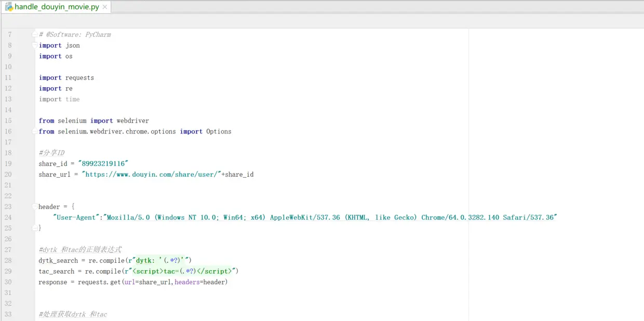Image resolution: width=644 pixels, height=321 pixels.
Task: Click the '#dytk 和tac的正则表达式' comment
Action: point(80,250)
